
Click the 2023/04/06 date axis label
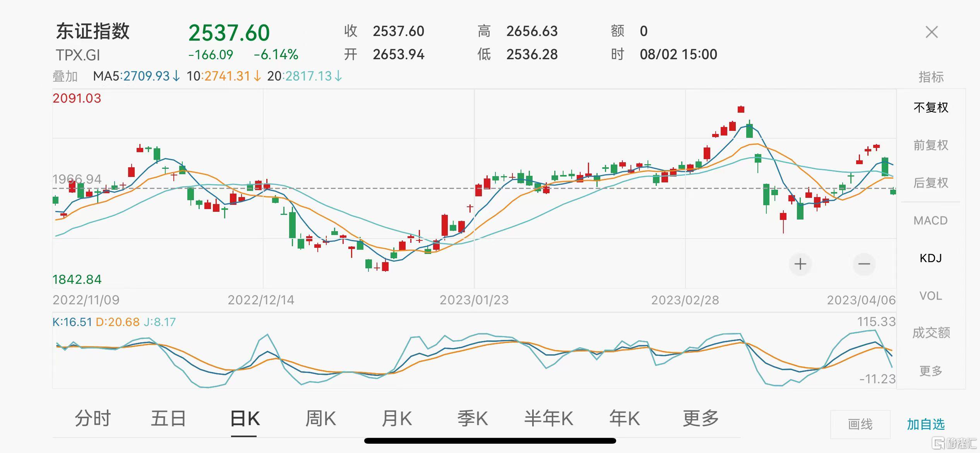pos(861,300)
